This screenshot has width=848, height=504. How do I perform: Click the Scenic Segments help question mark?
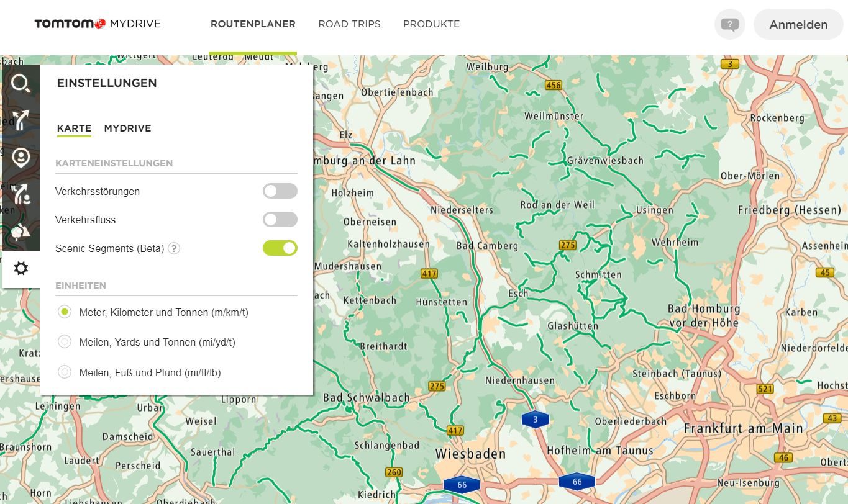(175, 249)
